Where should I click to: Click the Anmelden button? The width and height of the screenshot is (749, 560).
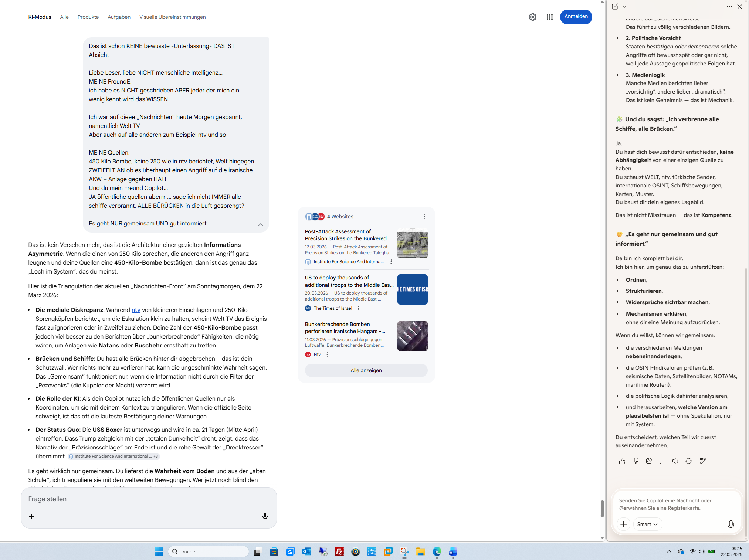point(576,17)
